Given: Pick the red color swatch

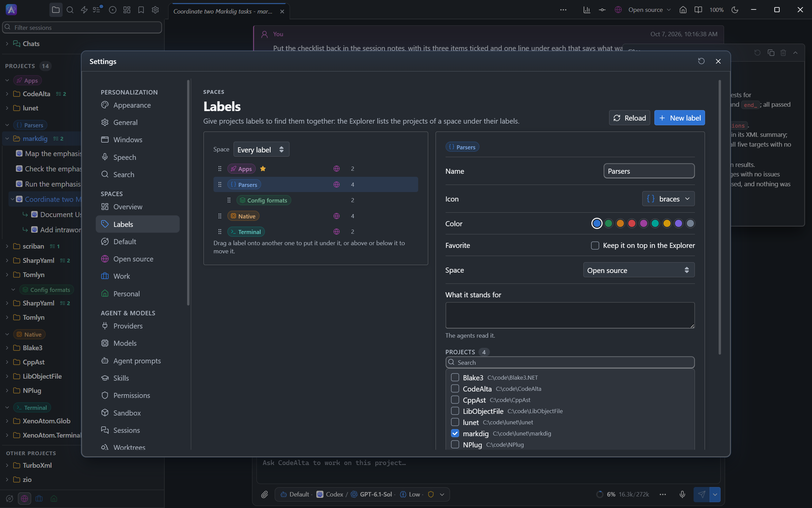Looking at the screenshot, I should [x=632, y=224].
